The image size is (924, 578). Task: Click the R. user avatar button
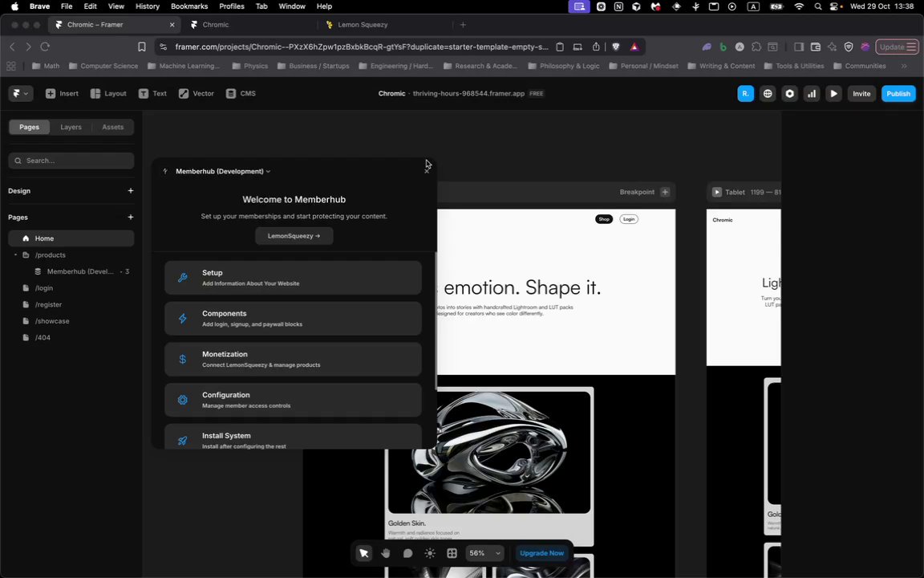pos(745,93)
